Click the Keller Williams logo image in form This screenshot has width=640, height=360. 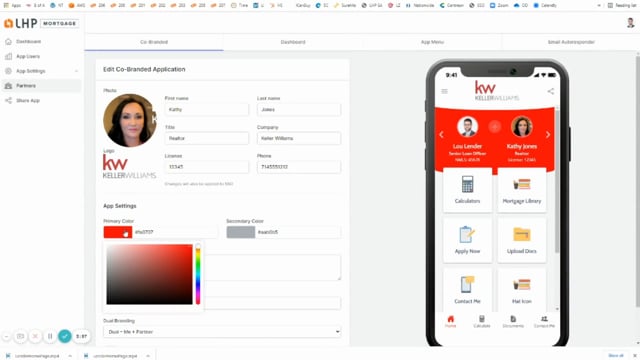129,167
